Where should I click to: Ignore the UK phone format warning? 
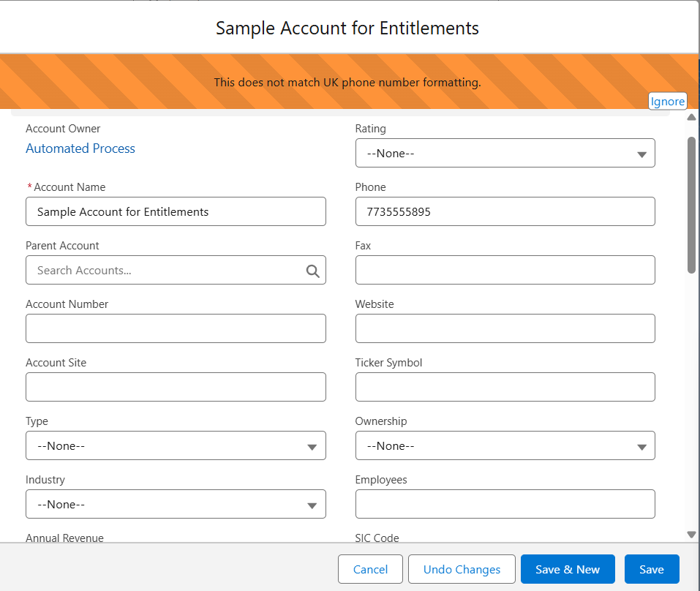(x=667, y=102)
